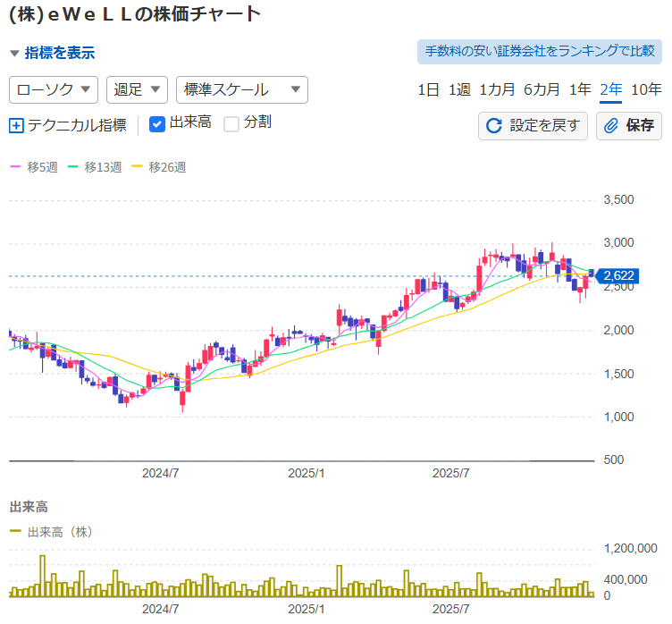The width and height of the screenshot is (672, 624).
Task: Click the pink 移5週 legend marker
Action: (x=14, y=167)
